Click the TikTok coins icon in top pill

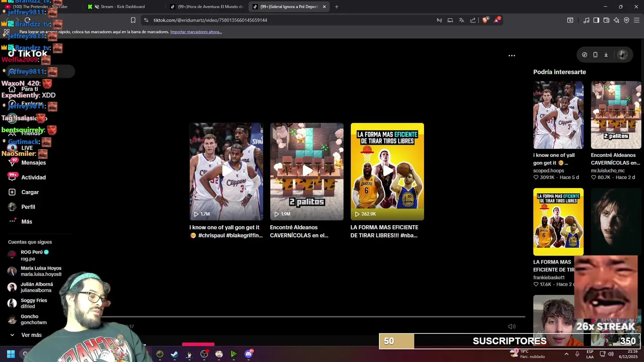pos(585,55)
